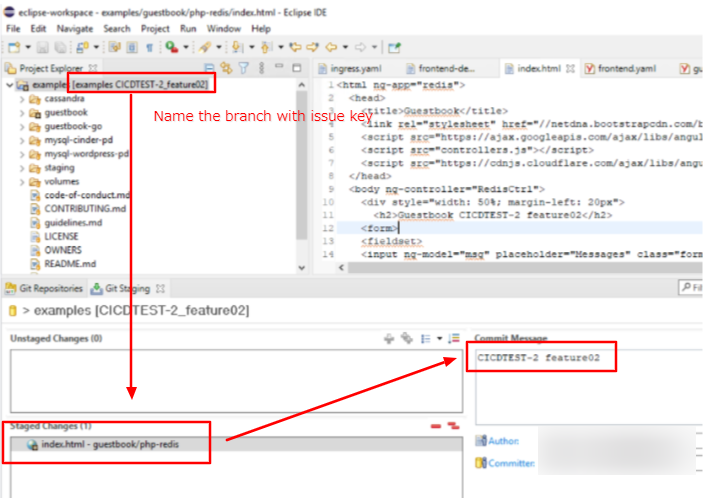Expand the cassandra folder
Screen dimensions: 707x498
(22, 99)
